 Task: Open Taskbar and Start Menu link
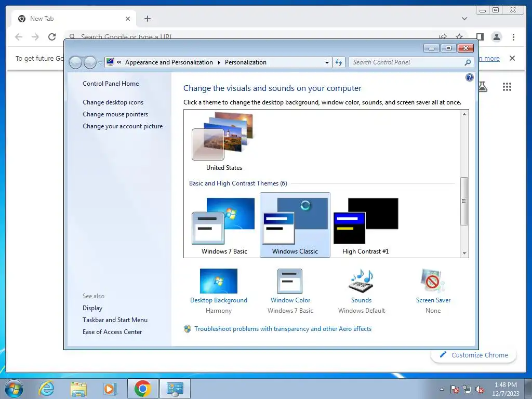115,320
